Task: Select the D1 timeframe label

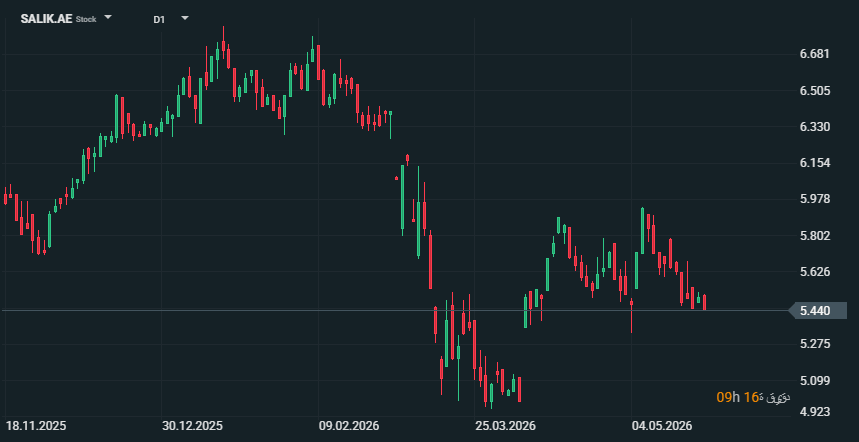Action: click(159, 19)
